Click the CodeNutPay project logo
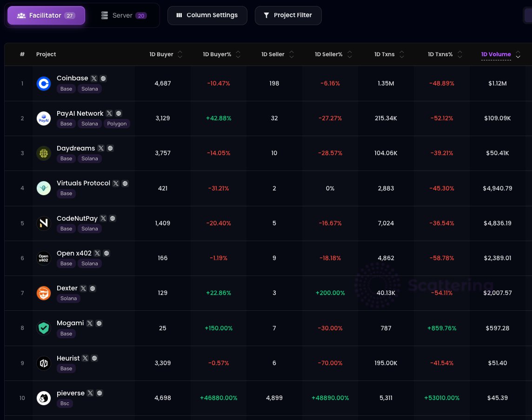This screenshot has width=532, height=420. (44, 223)
